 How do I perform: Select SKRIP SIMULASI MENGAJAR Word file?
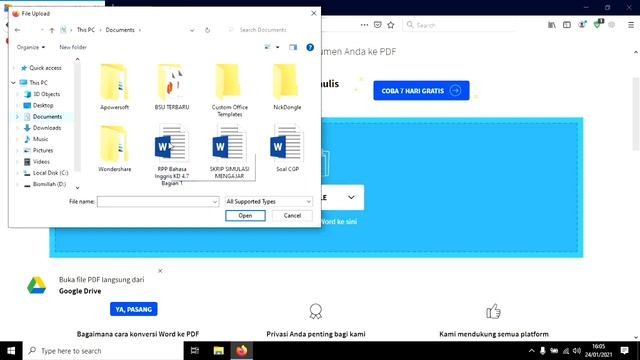pos(229,152)
